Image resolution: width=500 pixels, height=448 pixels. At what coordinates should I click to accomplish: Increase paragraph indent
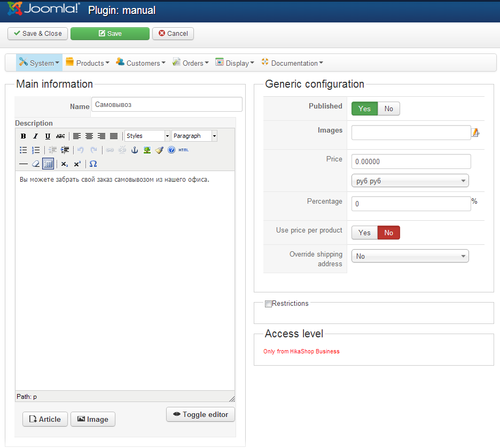pyautogui.click(x=65, y=150)
